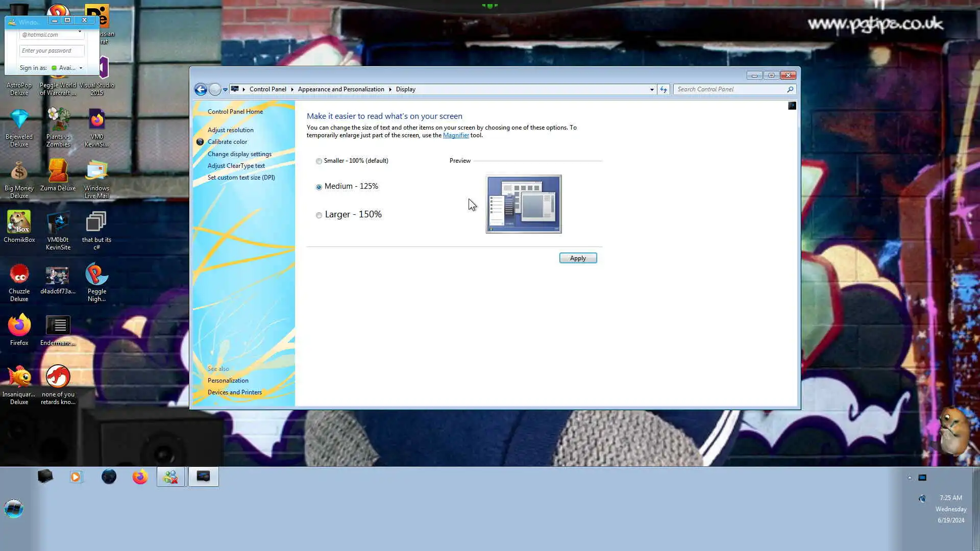The height and width of the screenshot is (551, 980).
Task: Click the Windows Live Messenger taskbar icon
Action: (x=170, y=477)
